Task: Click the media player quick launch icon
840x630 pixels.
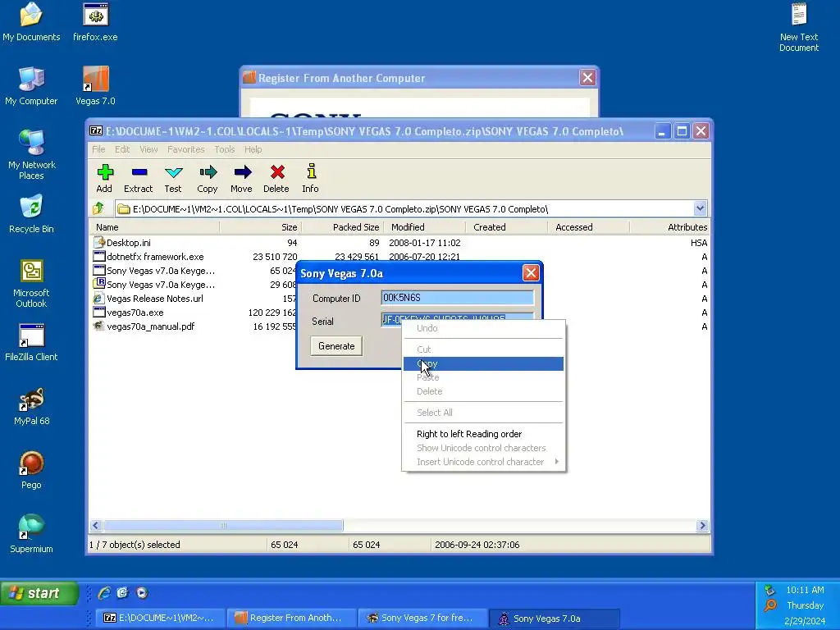Action: click(x=142, y=592)
